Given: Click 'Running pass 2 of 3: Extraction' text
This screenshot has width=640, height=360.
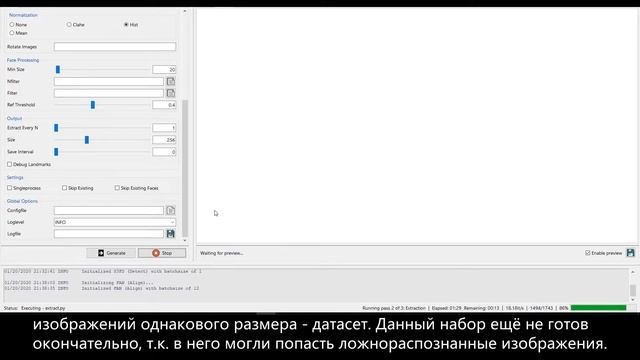Looking at the screenshot, I should click(x=394, y=308).
